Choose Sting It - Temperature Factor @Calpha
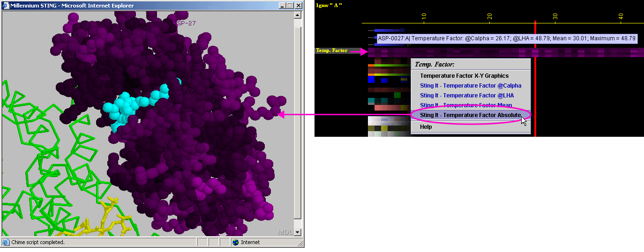Viewport: 644px width, 252px height. click(471, 86)
